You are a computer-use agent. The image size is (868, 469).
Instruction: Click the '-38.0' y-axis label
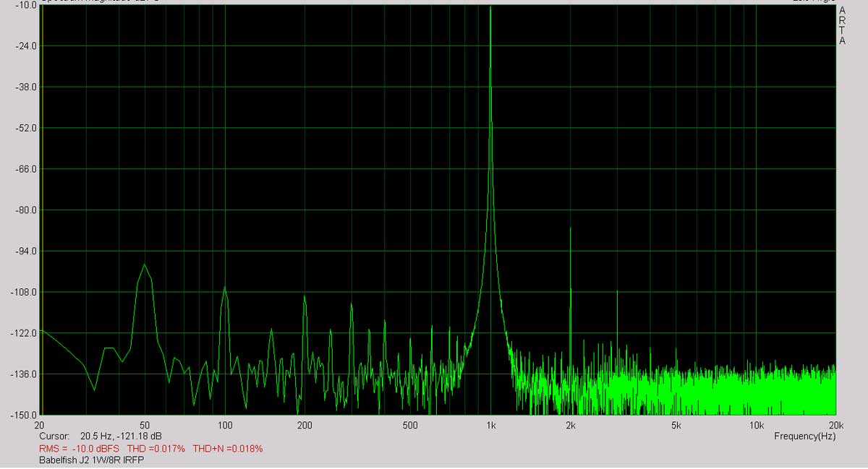26,87
